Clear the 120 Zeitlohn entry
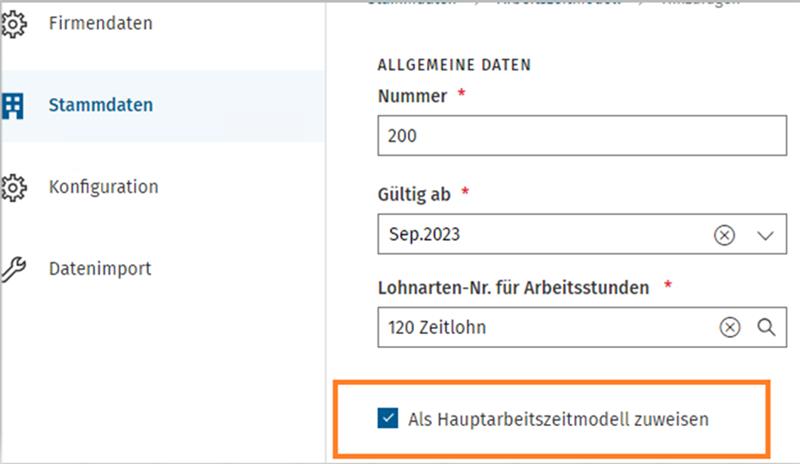The height and width of the screenshot is (464, 800). click(x=730, y=327)
